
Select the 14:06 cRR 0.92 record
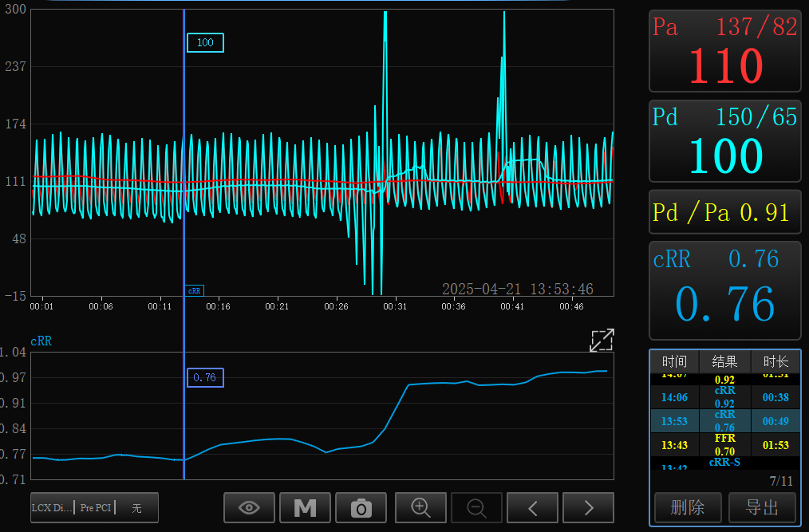coord(725,397)
